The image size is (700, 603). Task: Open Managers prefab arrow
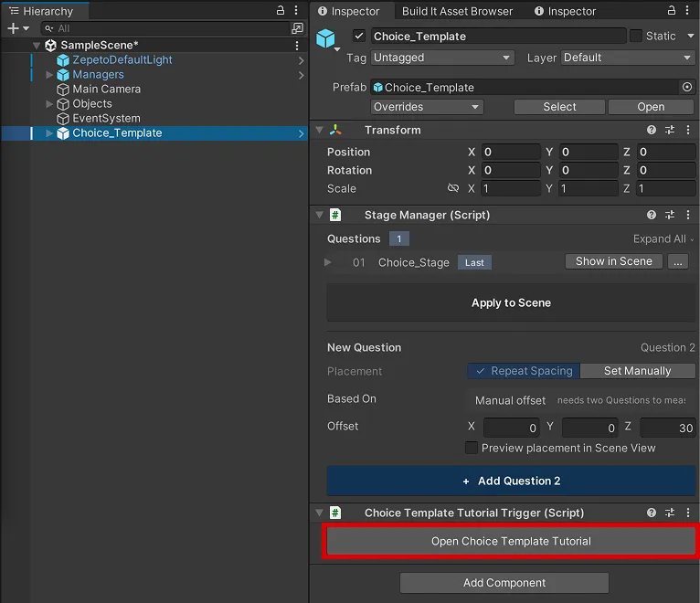[302, 75]
